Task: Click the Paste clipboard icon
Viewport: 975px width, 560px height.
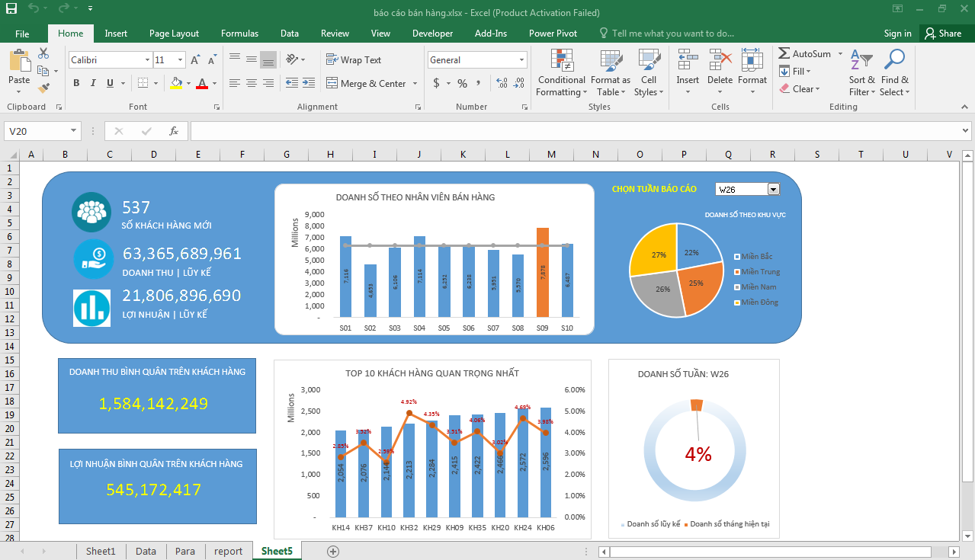Action: 19,61
